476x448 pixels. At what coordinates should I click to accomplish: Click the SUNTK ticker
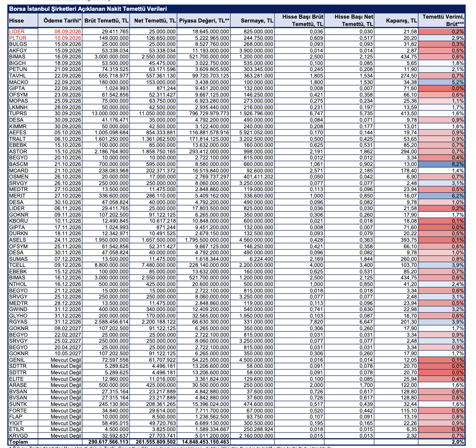pyautogui.click(x=18, y=404)
